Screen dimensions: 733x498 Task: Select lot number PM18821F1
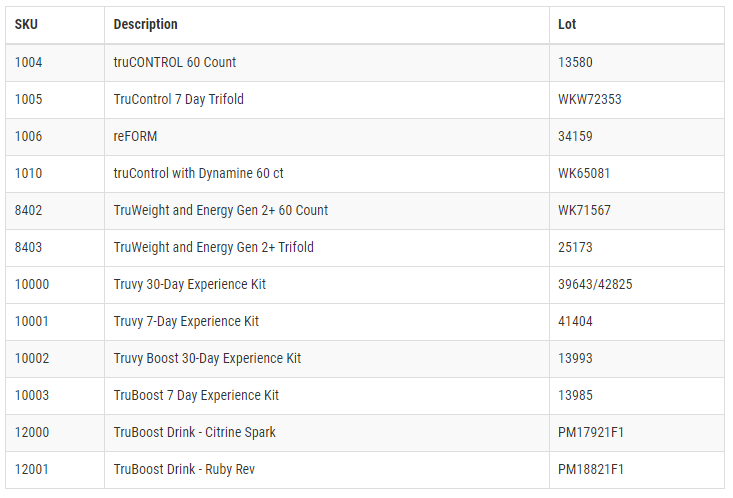[590, 469]
